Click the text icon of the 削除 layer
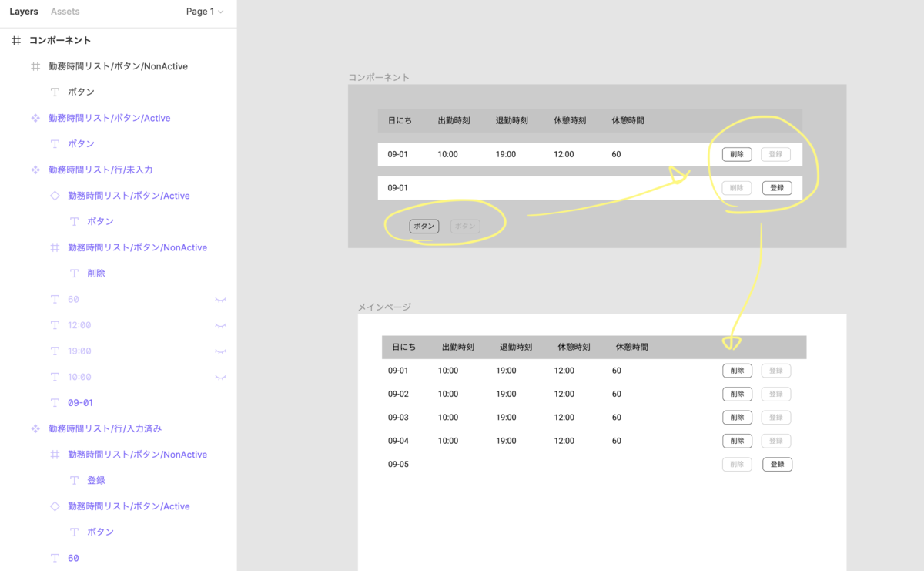The image size is (924, 571). [x=74, y=273]
